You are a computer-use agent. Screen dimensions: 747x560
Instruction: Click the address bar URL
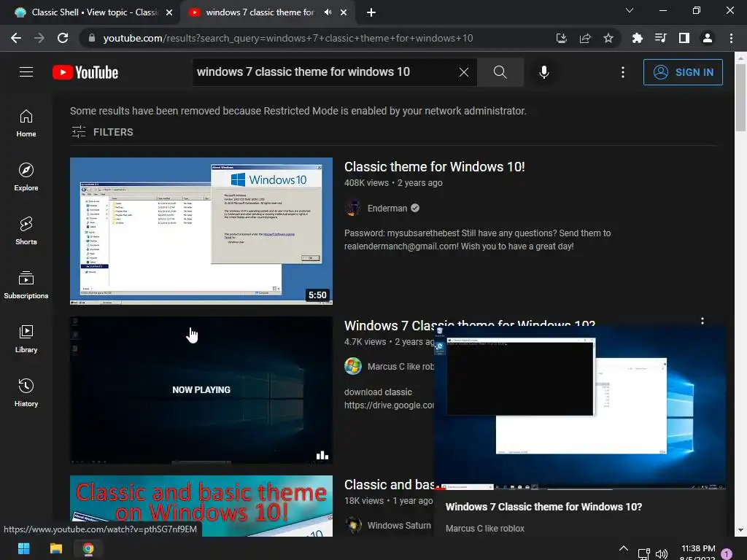point(287,38)
